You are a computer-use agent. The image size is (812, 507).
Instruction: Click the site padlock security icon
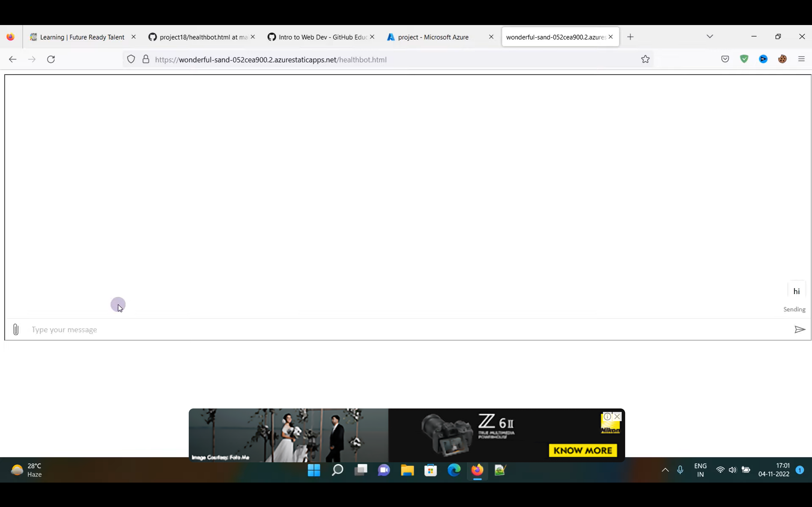(x=146, y=59)
